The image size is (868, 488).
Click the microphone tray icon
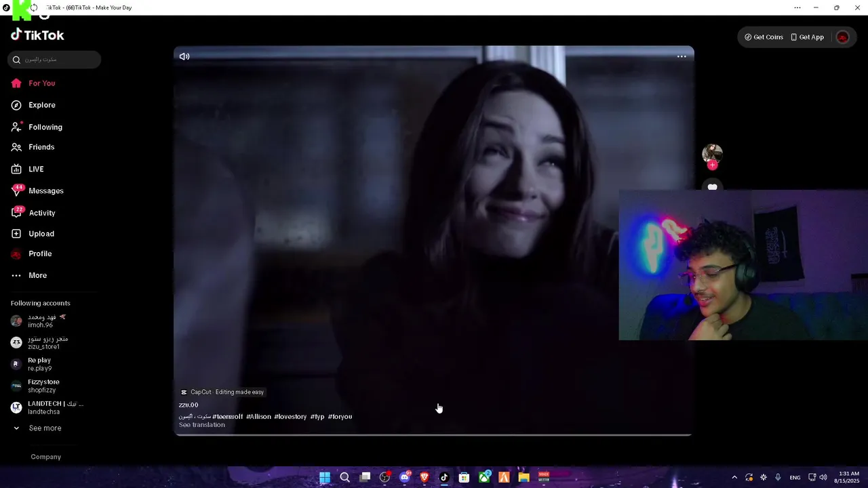pos(778,478)
